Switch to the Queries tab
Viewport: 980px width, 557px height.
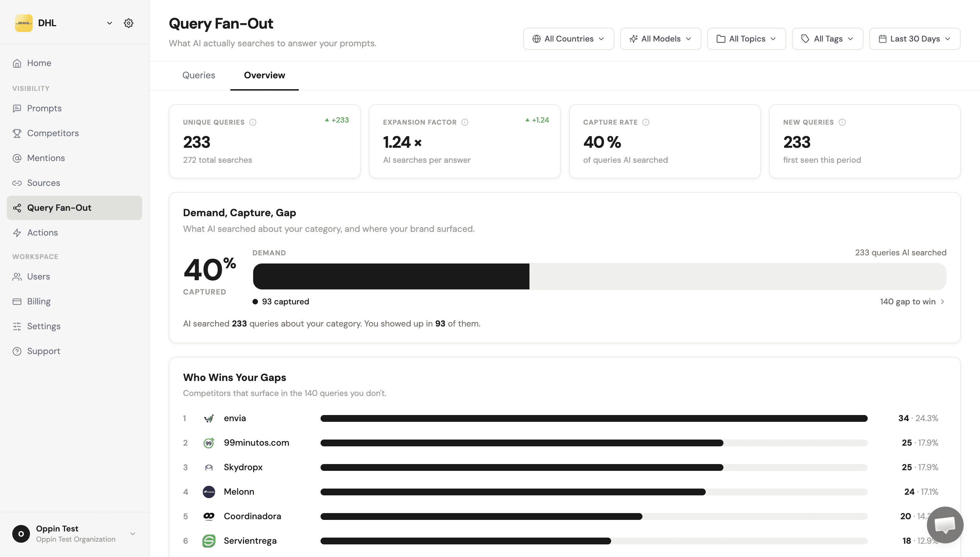(199, 75)
